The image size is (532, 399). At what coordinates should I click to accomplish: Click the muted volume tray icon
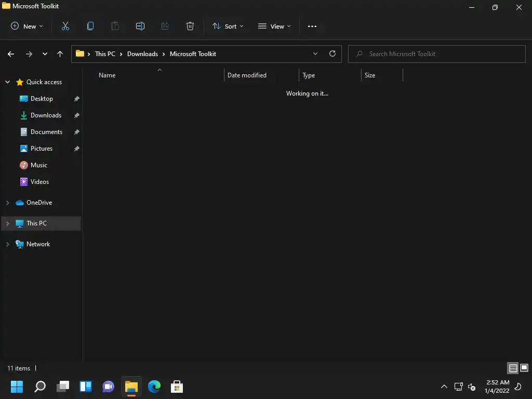coord(472,387)
